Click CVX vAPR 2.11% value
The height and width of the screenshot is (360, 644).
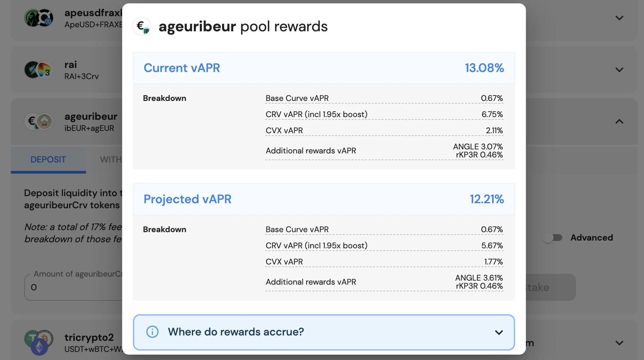tap(494, 131)
